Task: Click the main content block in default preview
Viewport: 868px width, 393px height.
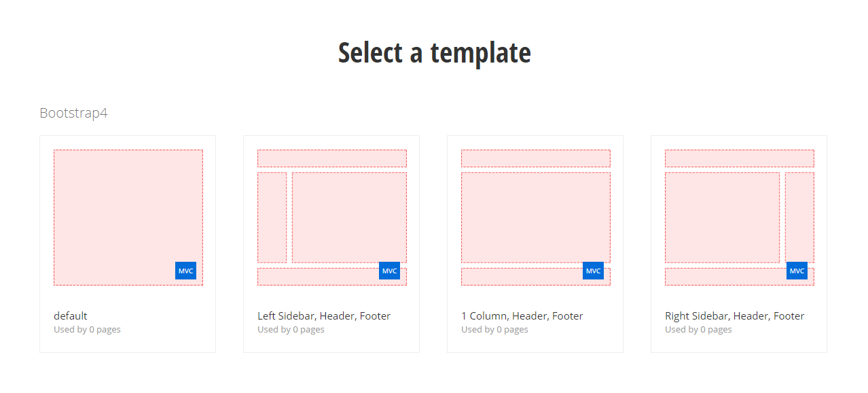Action: click(x=128, y=211)
